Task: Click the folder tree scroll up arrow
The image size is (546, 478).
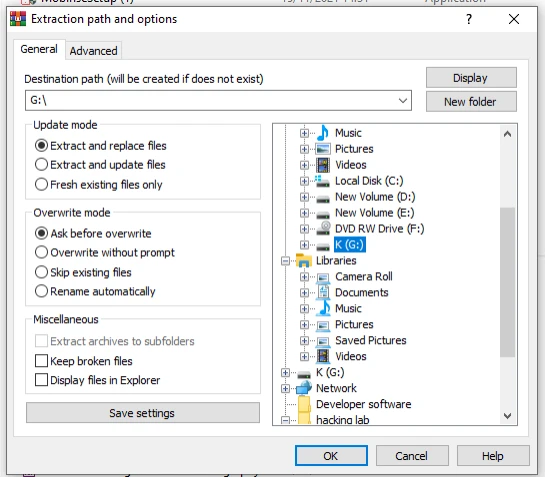Action: tap(507, 134)
